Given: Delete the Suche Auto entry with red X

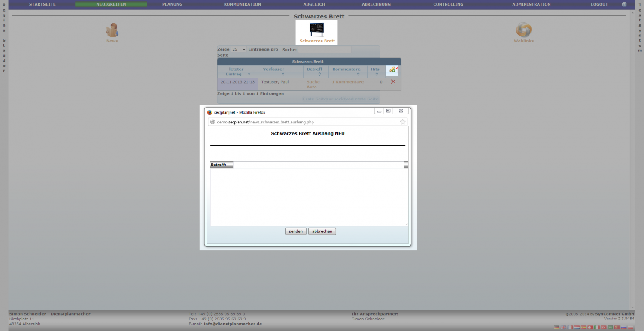Looking at the screenshot, I should coord(393,81).
